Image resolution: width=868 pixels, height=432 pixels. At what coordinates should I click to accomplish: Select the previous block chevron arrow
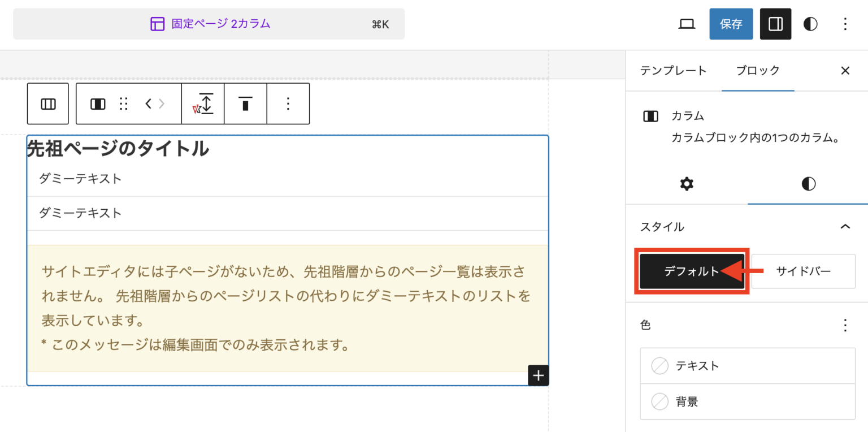click(149, 103)
